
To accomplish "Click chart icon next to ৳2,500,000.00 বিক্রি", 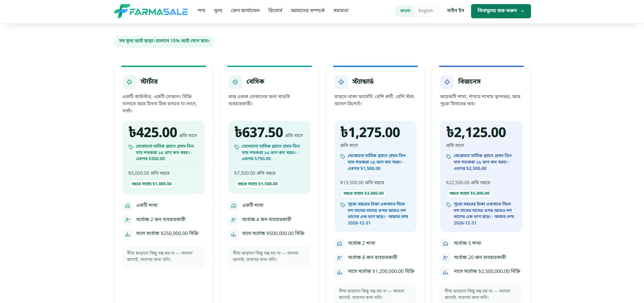I will pos(445,272).
